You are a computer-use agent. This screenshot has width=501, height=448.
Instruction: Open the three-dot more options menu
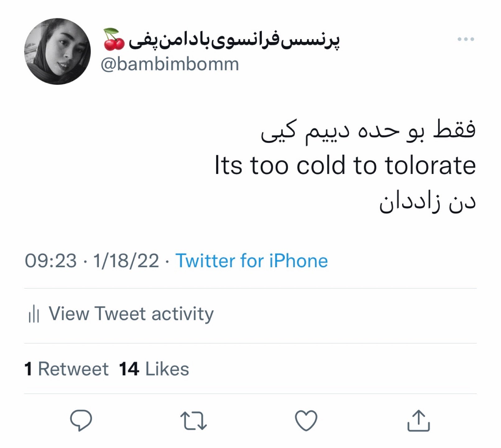[x=466, y=39]
